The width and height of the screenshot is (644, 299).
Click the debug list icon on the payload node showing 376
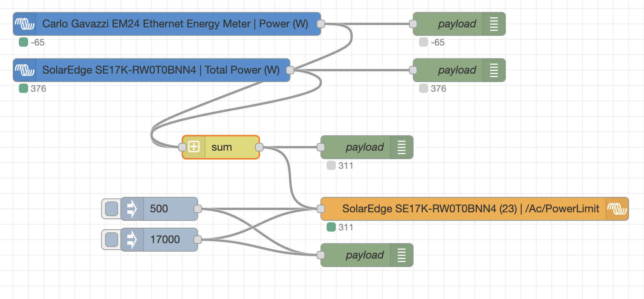pos(494,70)
